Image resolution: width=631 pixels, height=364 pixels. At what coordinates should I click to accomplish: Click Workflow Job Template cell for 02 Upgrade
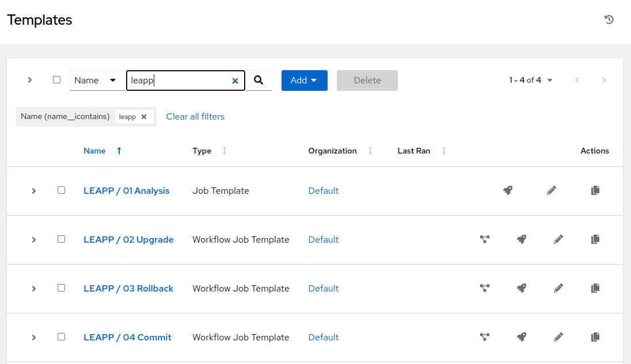241,240
